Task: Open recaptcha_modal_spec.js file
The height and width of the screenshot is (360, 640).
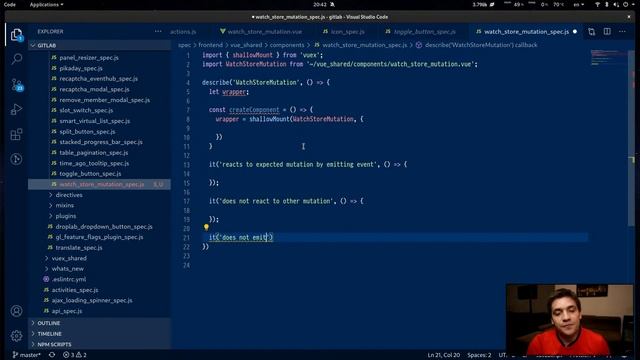Action: tap(94, 89)
